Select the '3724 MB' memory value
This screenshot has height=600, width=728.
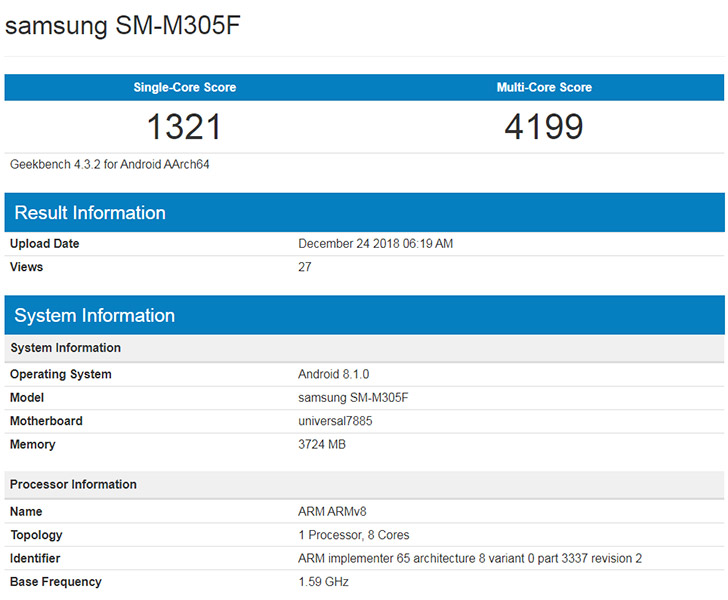322,444
